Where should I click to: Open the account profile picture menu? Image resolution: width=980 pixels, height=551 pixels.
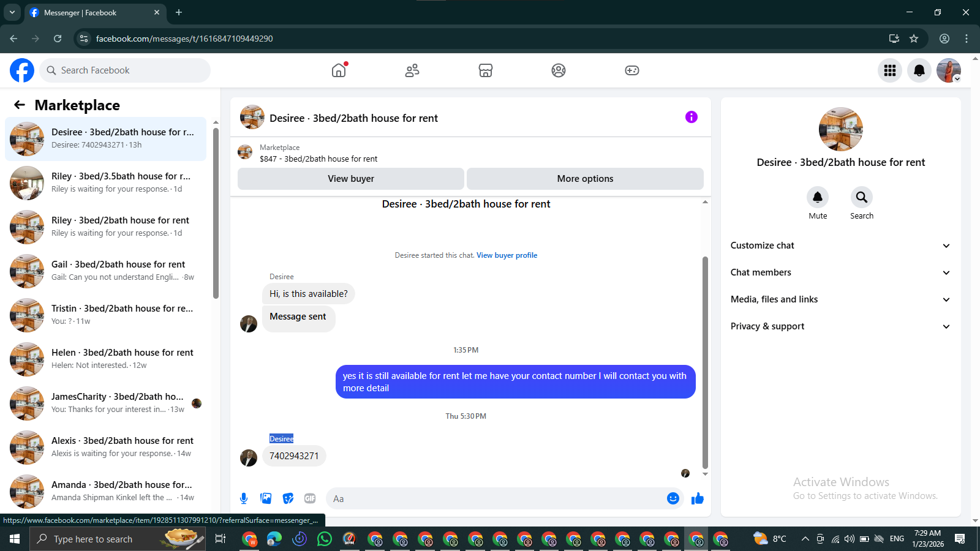949,70
